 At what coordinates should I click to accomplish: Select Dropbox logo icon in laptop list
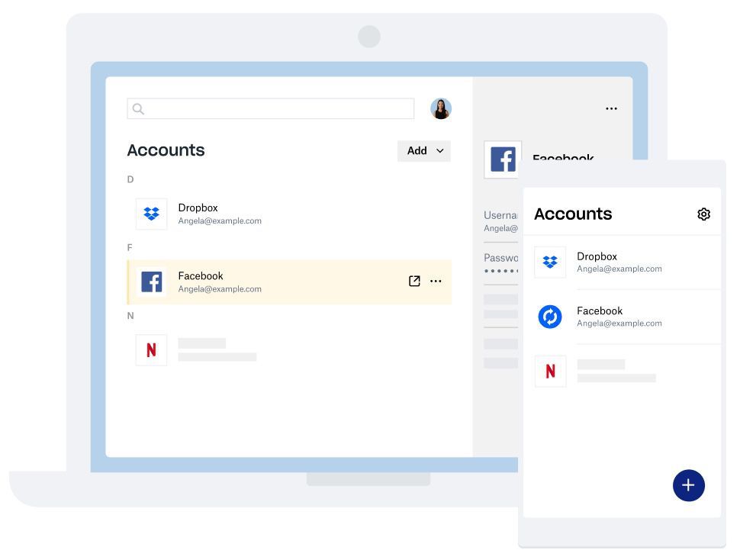pos(152,214)
